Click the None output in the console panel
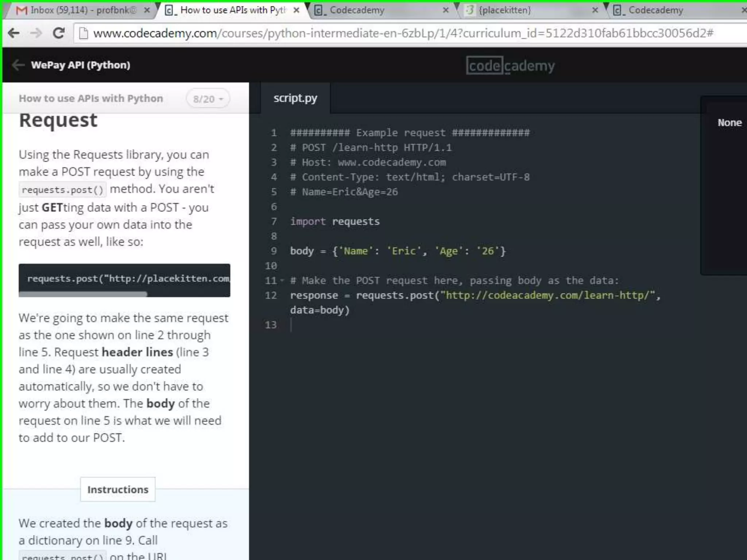Screen dimensions: 747x560 (x=729, y=122)
